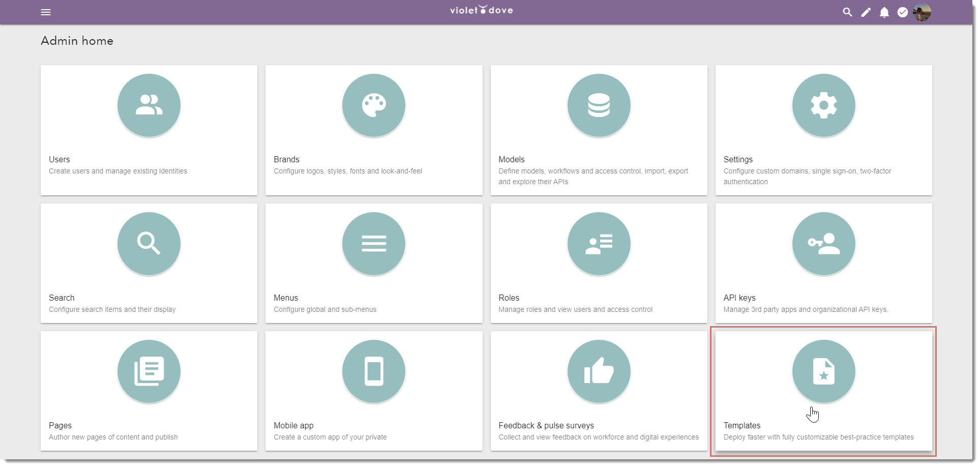Click the Users people icon
The image size is (980, 467).
click(149, 105)
